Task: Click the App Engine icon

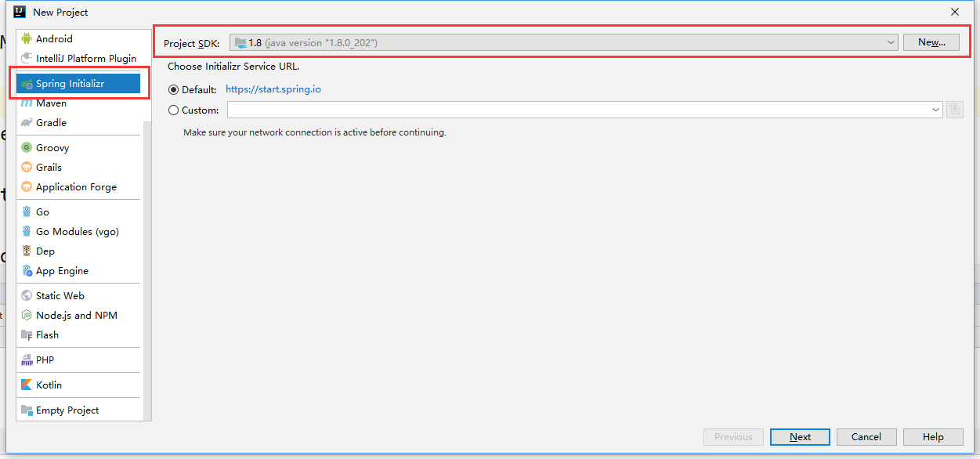Action: [27, 270]
